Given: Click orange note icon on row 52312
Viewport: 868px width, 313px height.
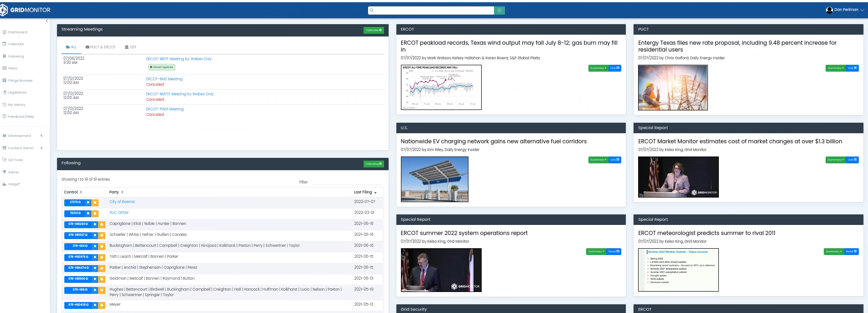Looking at the screenshot, I should 95,213.
